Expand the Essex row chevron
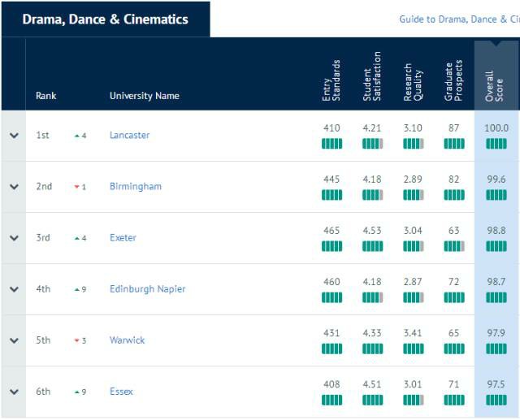This screenshot has width=520, height=420. pos(14,392)
